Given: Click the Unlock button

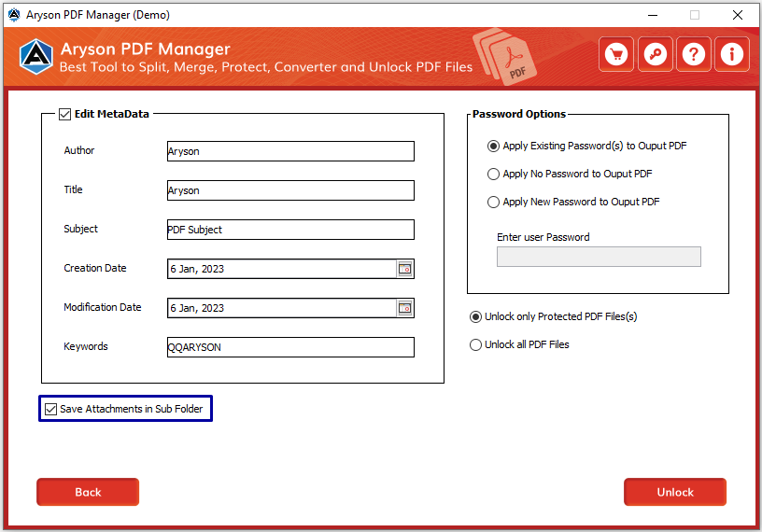Looking at the screenshot, I should point(675,492).
